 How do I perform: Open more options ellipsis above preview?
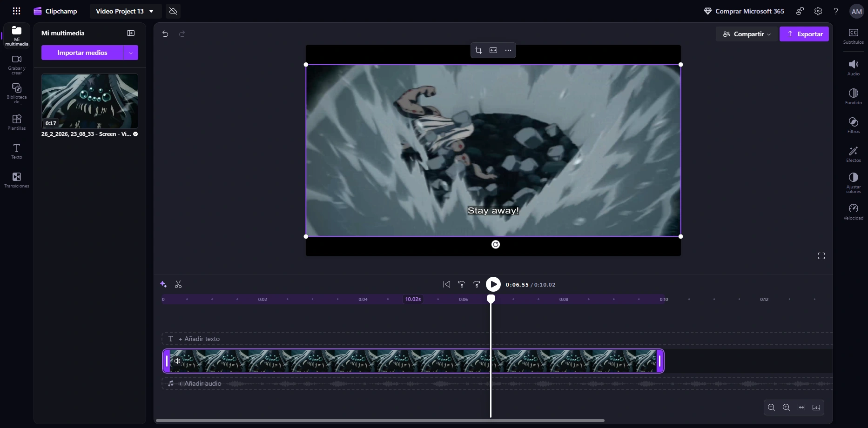coord(508,50)
